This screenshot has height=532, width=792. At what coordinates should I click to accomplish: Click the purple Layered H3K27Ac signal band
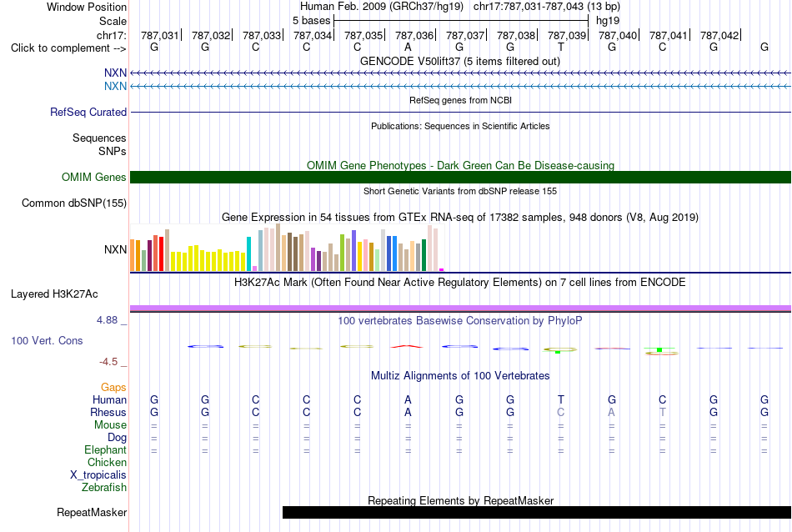(460, 309)
